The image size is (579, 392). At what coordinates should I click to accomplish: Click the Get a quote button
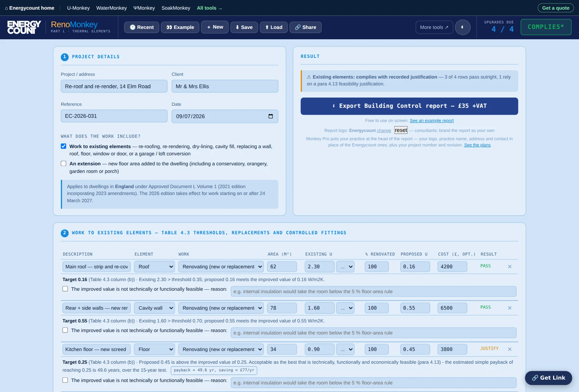tap(556, 8)
